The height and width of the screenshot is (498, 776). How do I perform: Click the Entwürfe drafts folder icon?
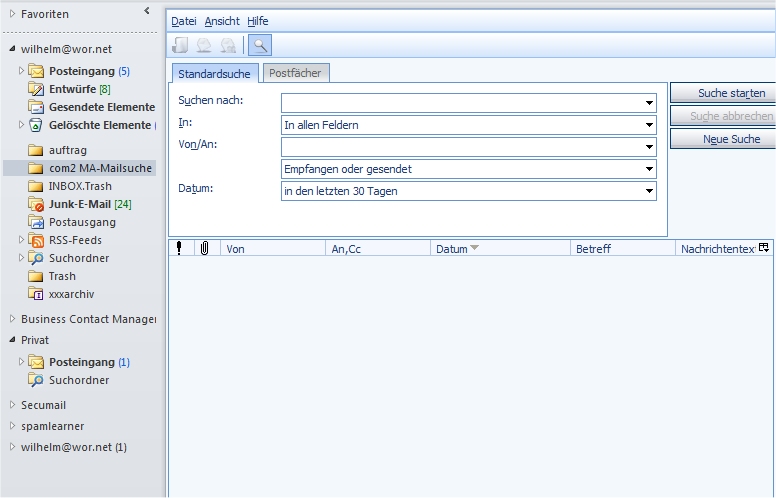pos(36,89)
